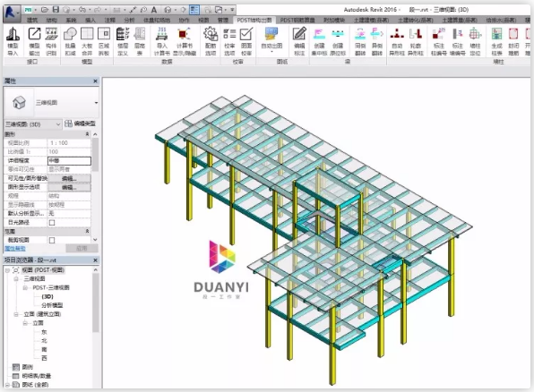Click the 应用 (apply) button

click(82, 249)
